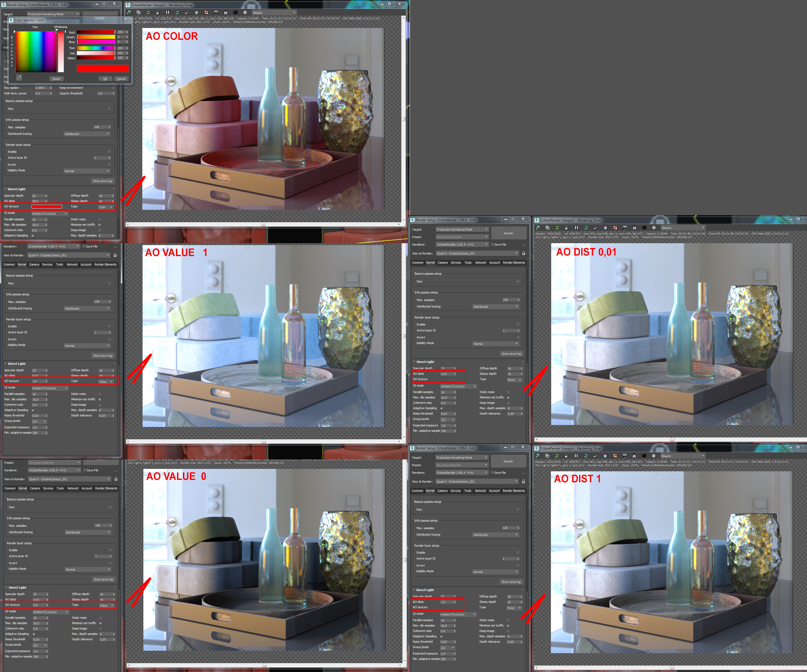Open Render Elements tab in AO VALUE 1 render setup

point(105,264)
